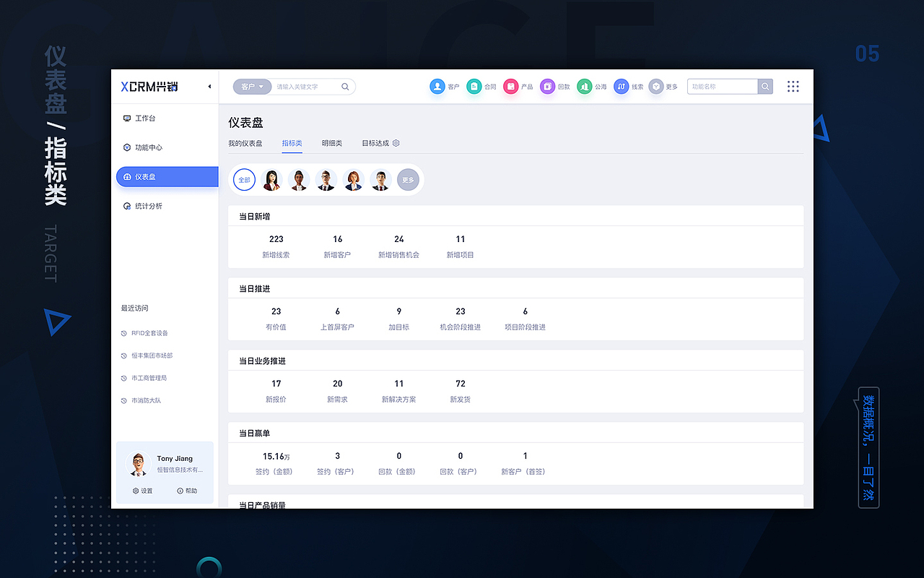Click the 16 新增客户 metric

[x=337, y=246]
